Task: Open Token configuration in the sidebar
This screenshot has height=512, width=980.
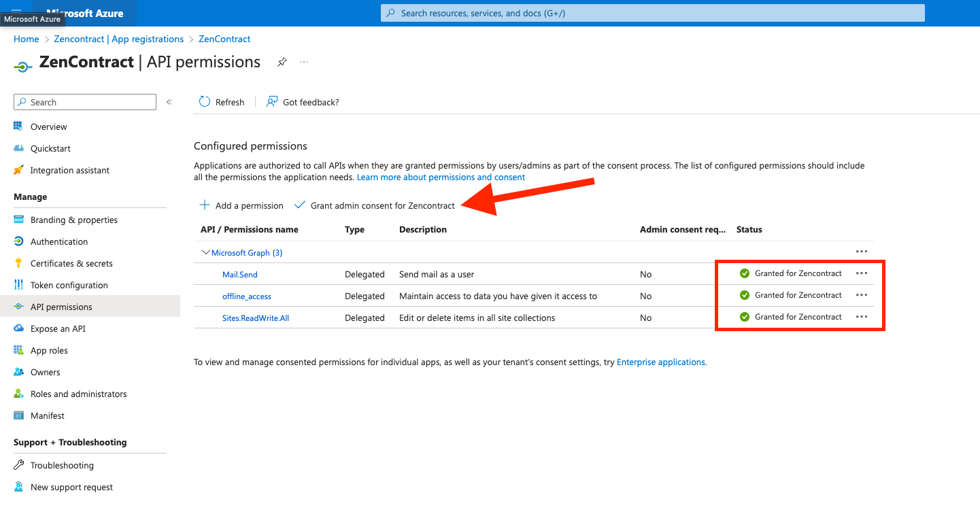Action: point(69,285)
